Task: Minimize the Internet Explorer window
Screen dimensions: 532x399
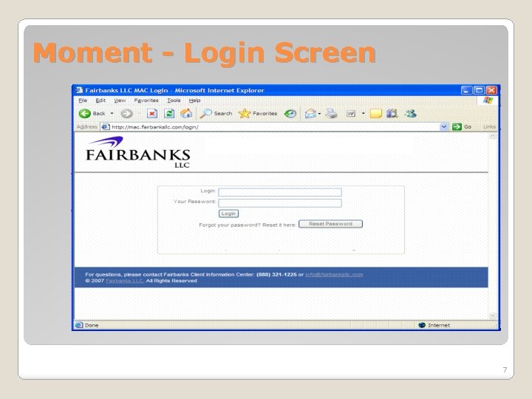Action: 466,90
